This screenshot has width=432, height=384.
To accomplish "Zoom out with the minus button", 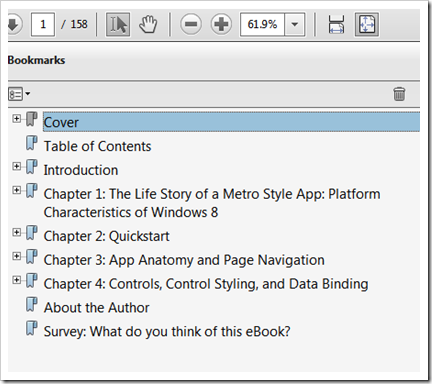I will 191,24.
